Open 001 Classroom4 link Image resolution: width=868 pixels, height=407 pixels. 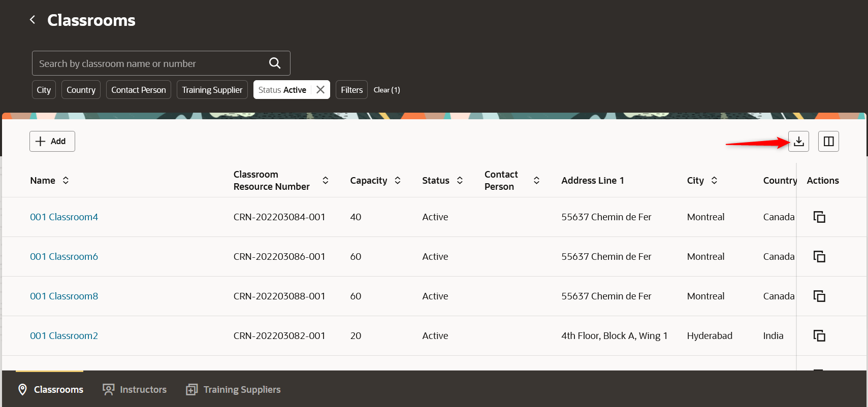pos(64,217)
